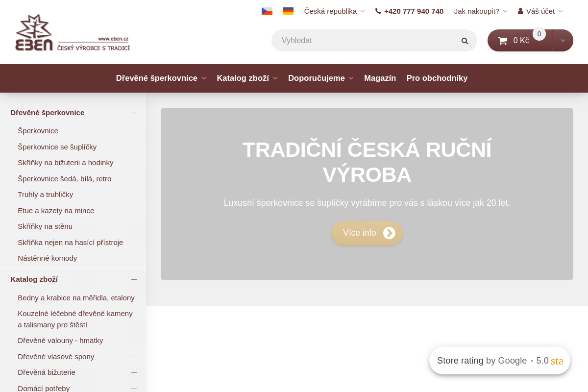Open the Česká republika country dropdown
This screenshot has height=392, width=588.
pyautogui.click(x=334, y=11)
